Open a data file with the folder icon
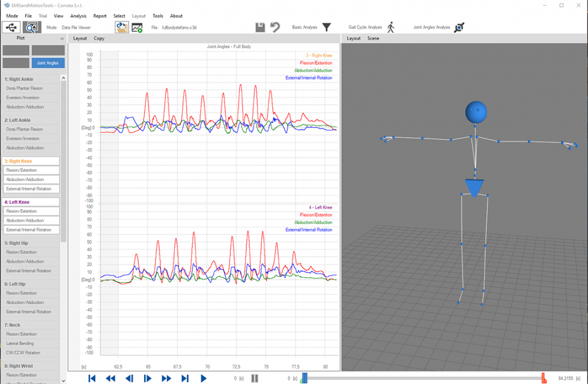This screenshot has width=588, height=384. pyautogui.click(x=121, y=27)
